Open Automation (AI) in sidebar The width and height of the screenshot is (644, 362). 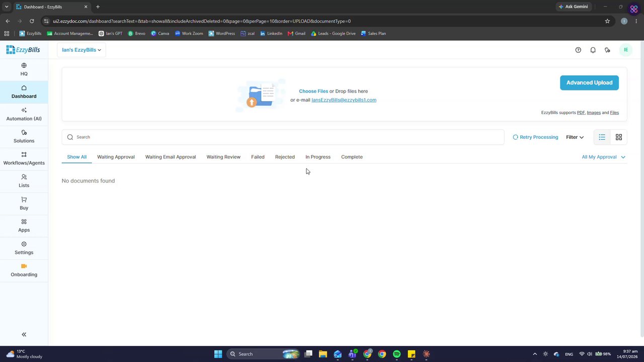point(24,114)
